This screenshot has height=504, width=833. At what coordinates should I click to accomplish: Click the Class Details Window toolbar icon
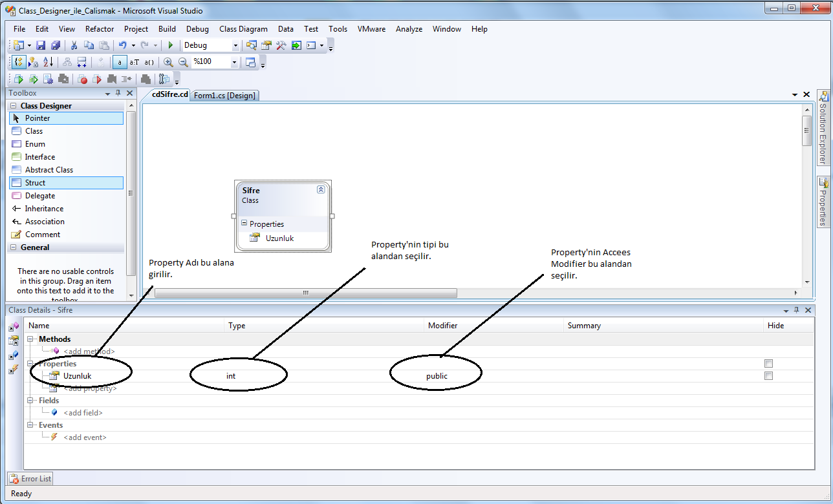coord(250,62)
